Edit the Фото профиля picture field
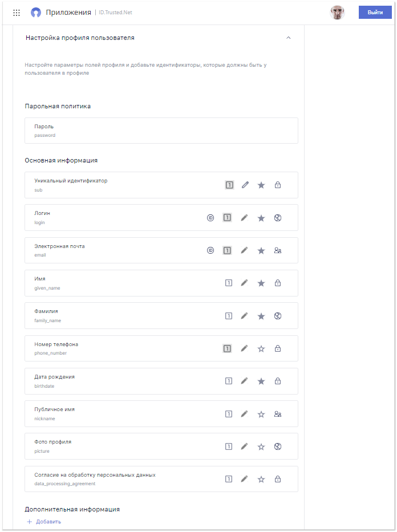Viewport: 397px width, 532px height. (x=244, y=446)
